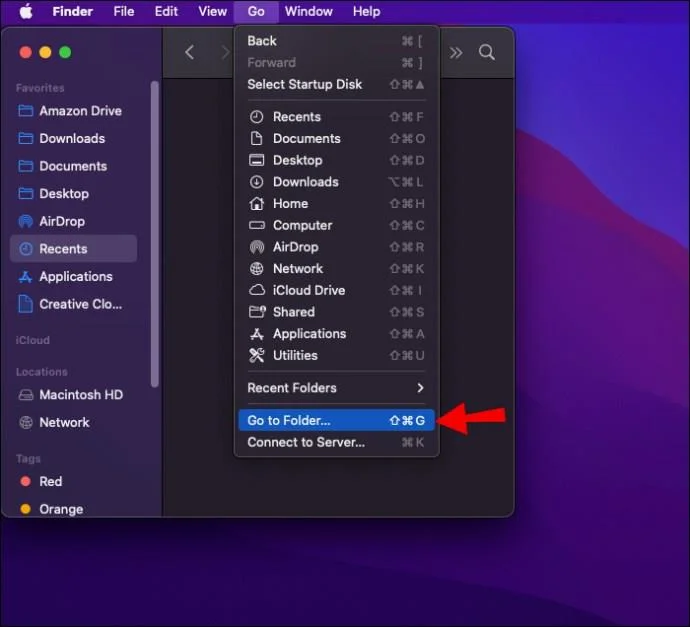Expand the Recent Folders submenu
690x627 pixels.
coord(336,388)
